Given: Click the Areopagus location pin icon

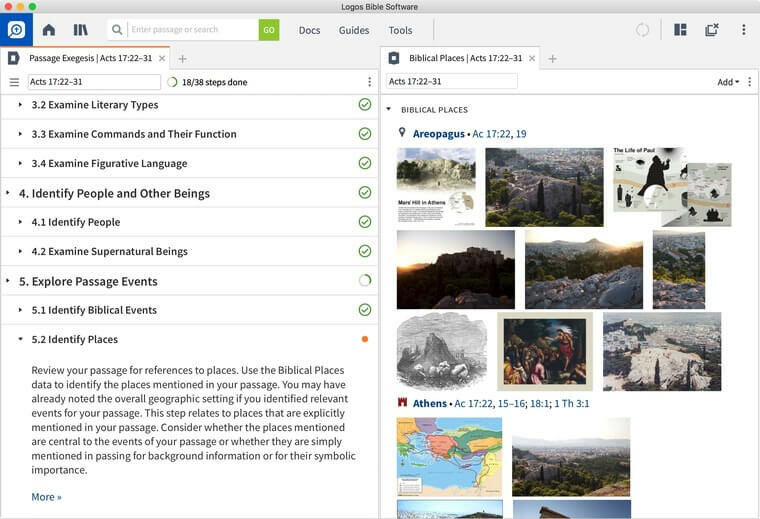Looking at the screenshot, I should [x=402, y=132].
